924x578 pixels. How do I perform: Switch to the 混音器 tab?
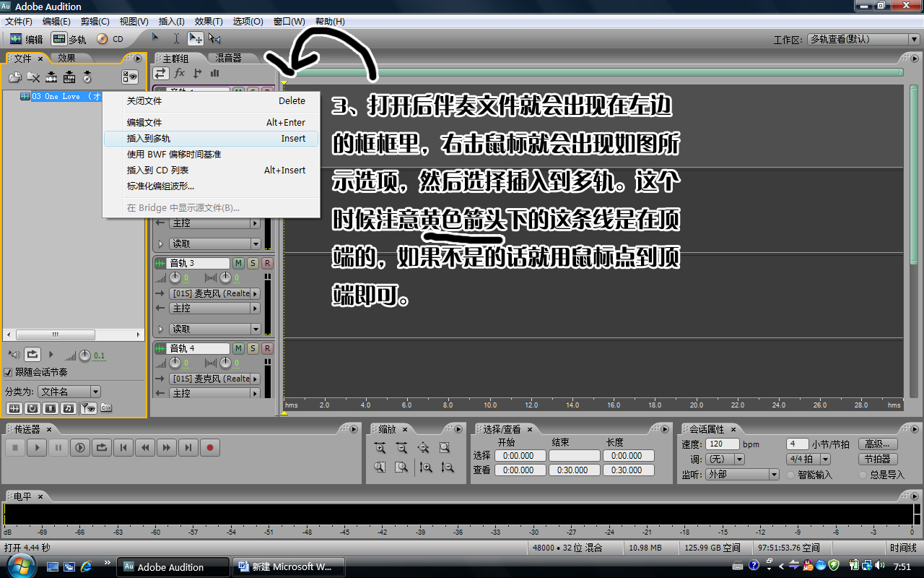[x=228, y=58]
